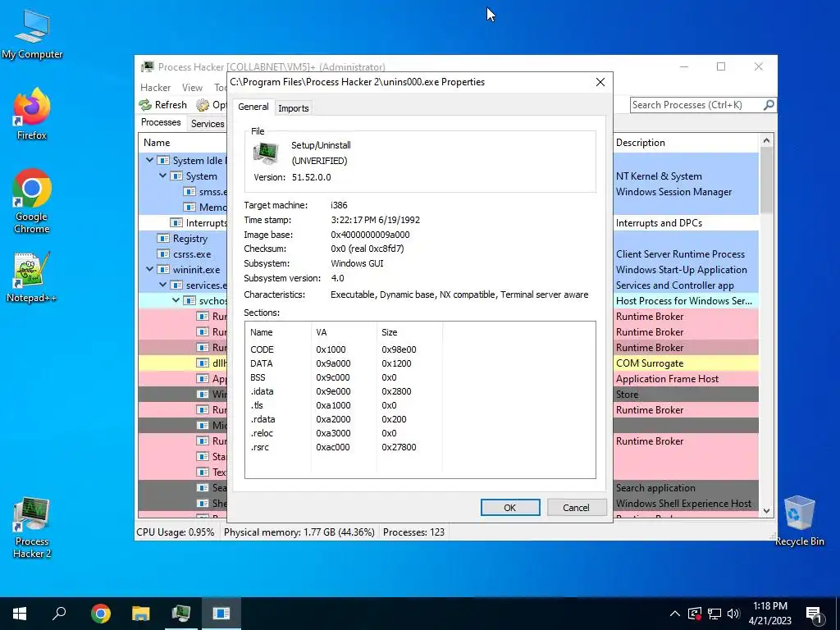
Task: Collapse the System tree node
Action: click(163, 176)
